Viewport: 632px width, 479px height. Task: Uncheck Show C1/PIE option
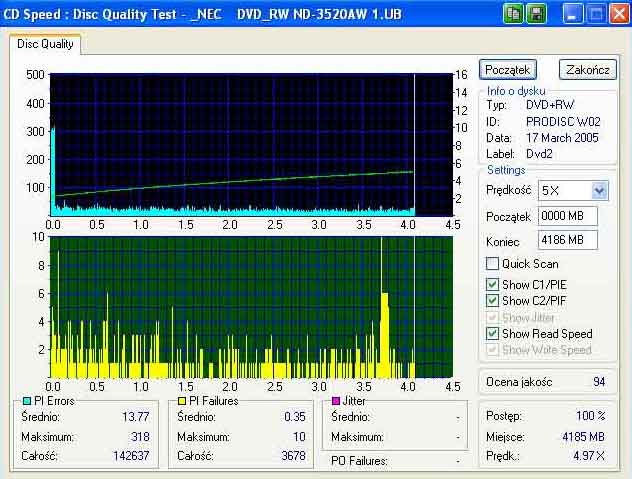coord(492,284)
